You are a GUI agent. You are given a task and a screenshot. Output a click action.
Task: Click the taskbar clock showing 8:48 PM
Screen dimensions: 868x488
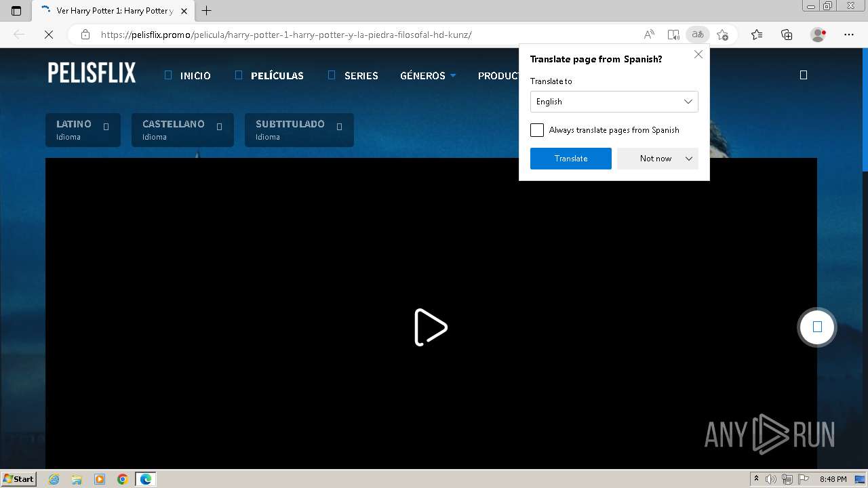[x=833, y=479]
